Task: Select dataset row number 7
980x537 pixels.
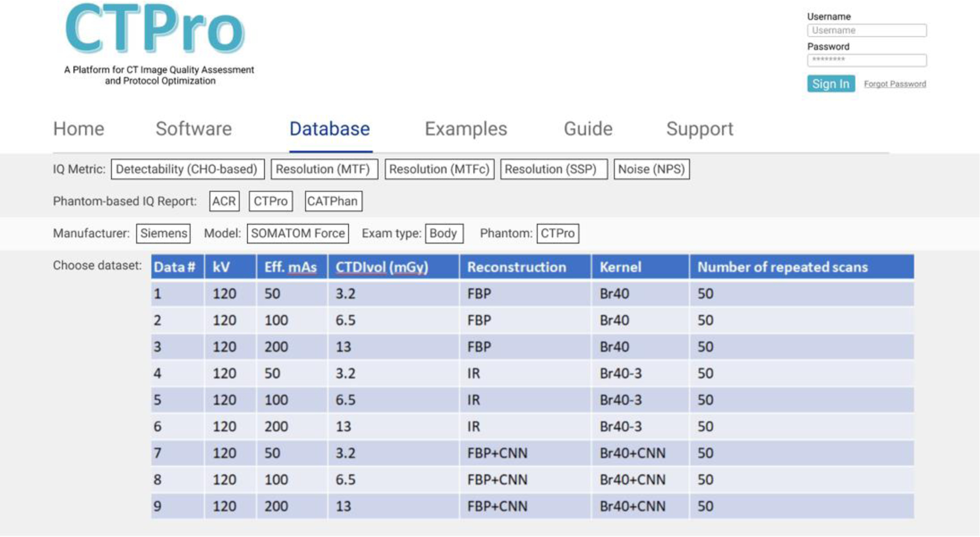Action: point(532,453)
